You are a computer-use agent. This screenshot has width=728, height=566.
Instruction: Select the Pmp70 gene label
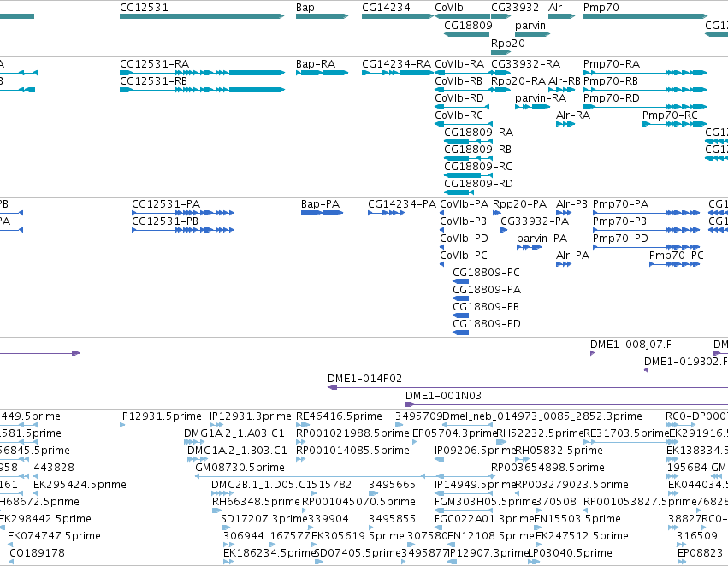coord(601,8)
